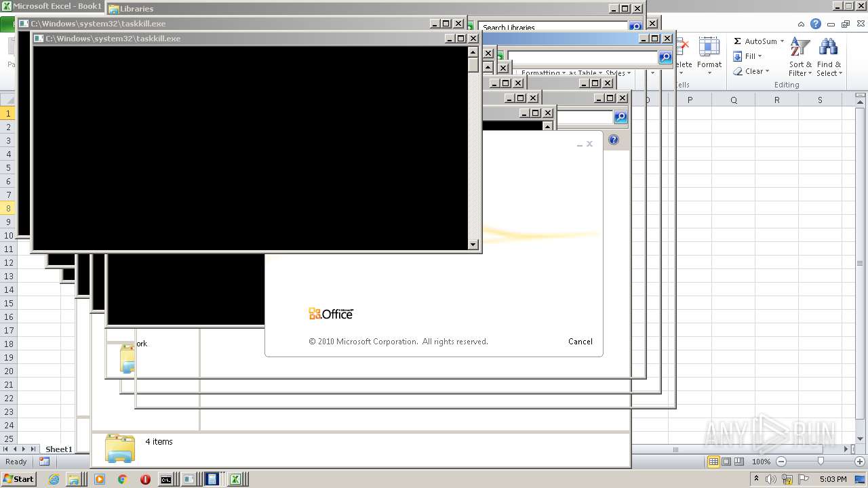Viewport: 868px width, 488px height.
Task: Open the AutoSum dropdown arrow
Action: coord(782,41)
